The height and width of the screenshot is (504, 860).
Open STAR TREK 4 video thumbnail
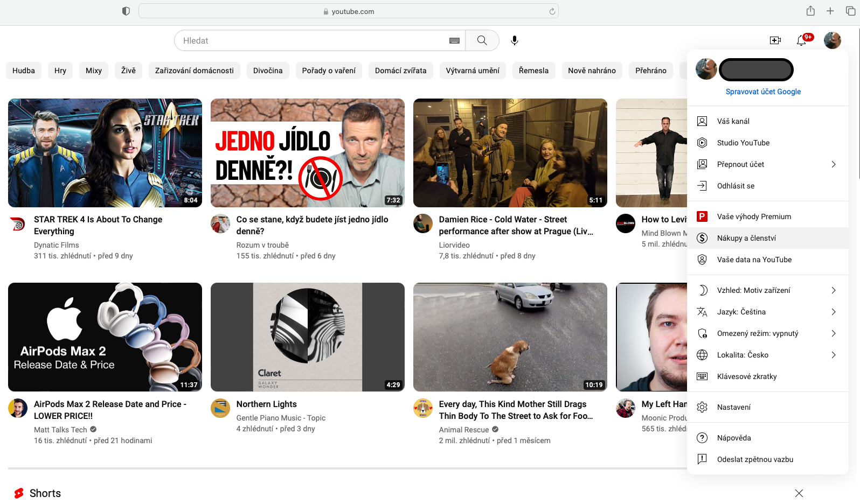pos(105,153)
